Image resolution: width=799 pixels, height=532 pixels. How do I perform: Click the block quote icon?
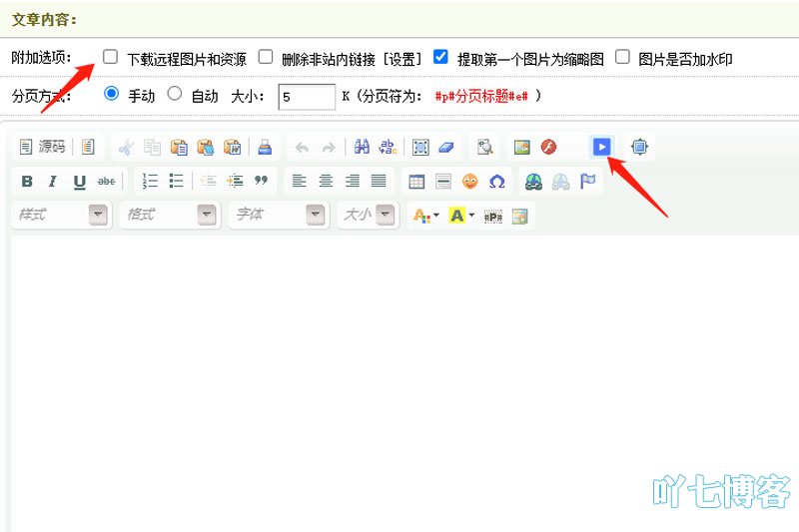(261, 181)
